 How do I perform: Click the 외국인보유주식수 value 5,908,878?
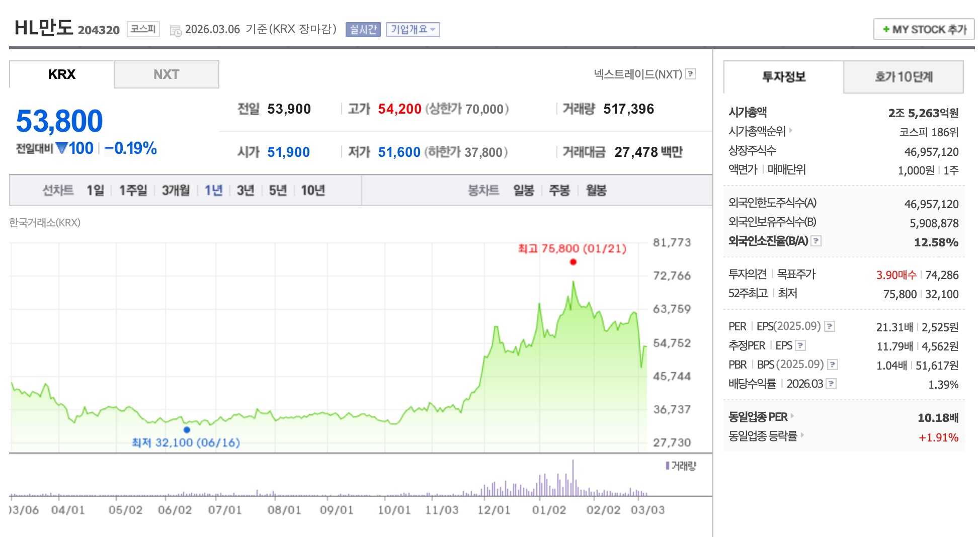pyautogui.click(x=934, y=223)
